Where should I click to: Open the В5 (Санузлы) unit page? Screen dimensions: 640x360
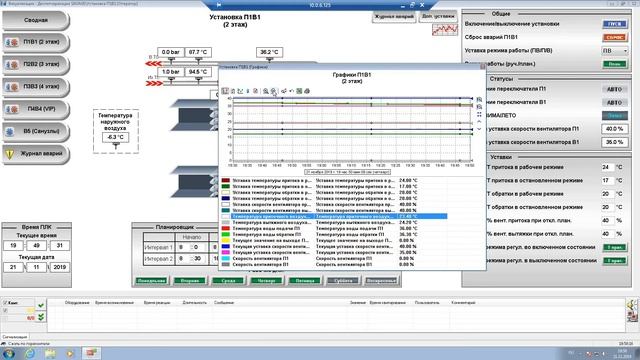coord(36,131)
